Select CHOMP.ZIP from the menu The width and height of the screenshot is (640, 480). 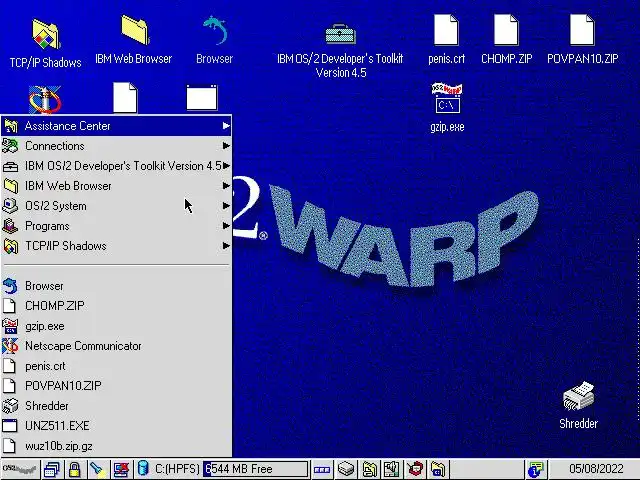(116, 306)
